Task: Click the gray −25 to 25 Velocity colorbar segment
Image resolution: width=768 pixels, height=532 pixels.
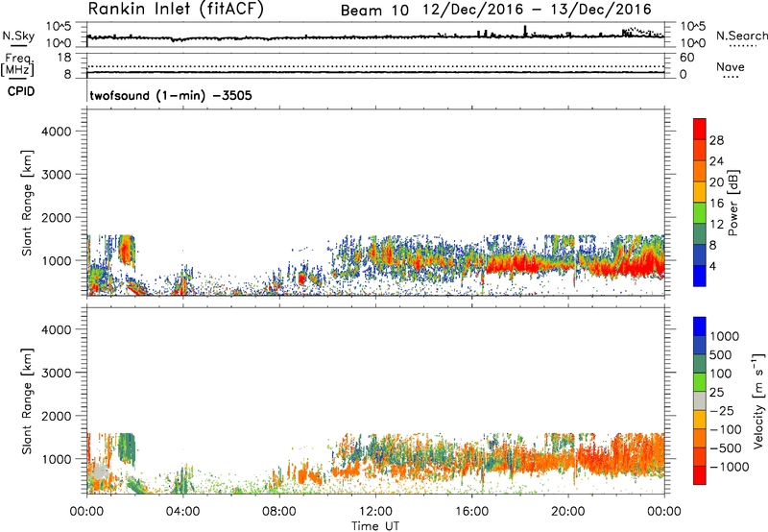Action: 700,400
